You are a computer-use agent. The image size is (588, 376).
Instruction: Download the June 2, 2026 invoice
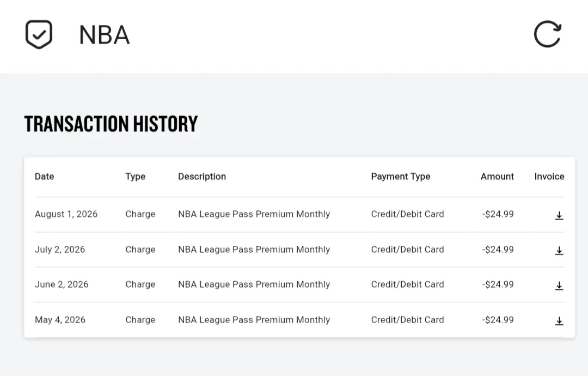tap(559, 286)
